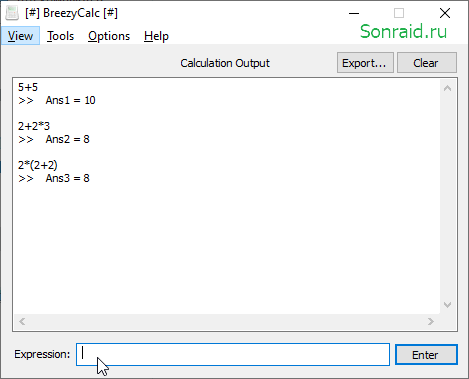The width and height of the screenshot is (469, 379).
Task: Click the scroll left arrow of output
Action: [22, 321]
